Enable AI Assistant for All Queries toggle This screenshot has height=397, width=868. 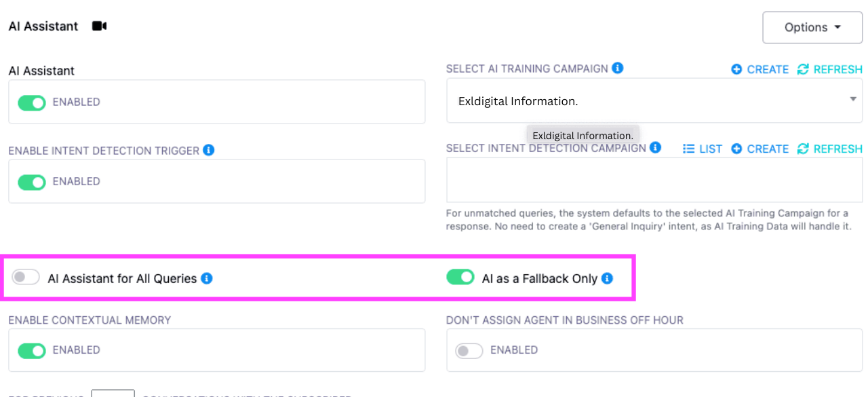click(26, 277)
